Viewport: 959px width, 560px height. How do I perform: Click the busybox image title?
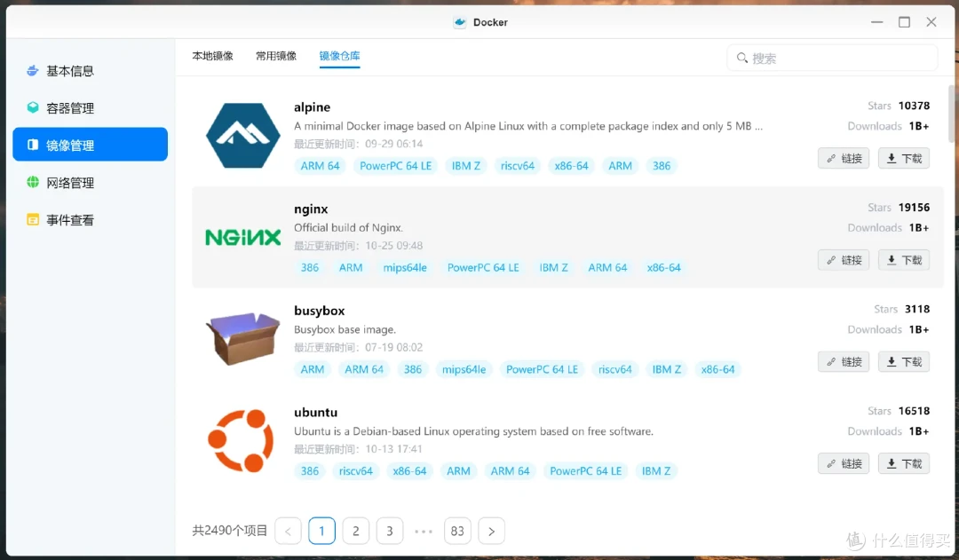pos(320,311)
